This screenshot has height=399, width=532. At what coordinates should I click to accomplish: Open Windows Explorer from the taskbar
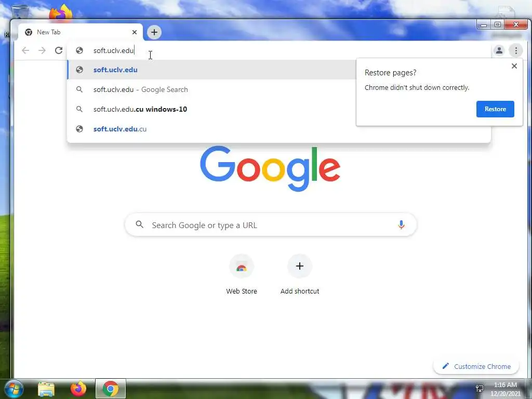tap(46, 389)
